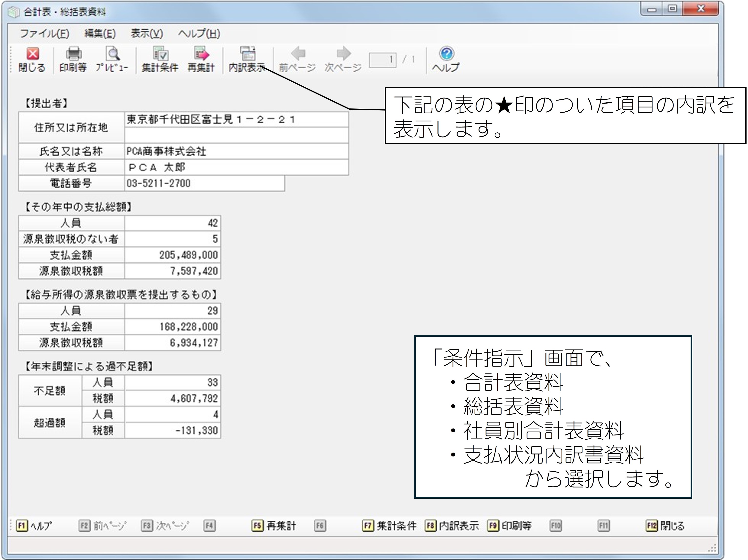
Task: Show breakdown with 内訳表示 icon
Action: (247, 54)
